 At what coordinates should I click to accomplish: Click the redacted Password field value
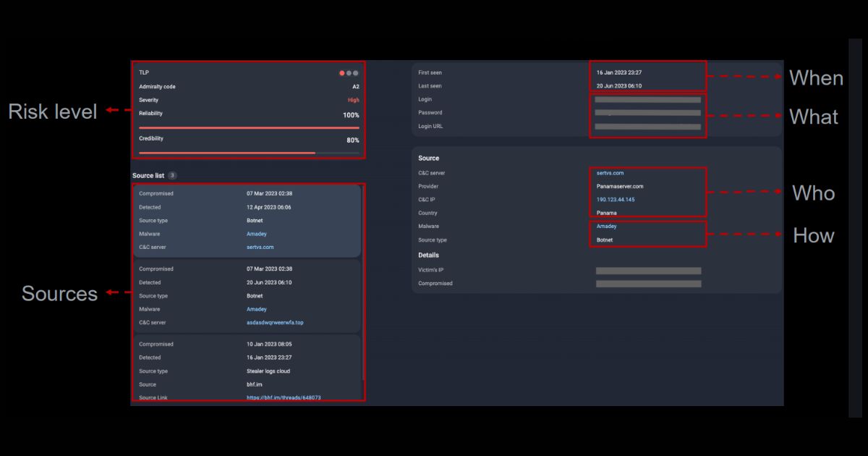[648, 113]
